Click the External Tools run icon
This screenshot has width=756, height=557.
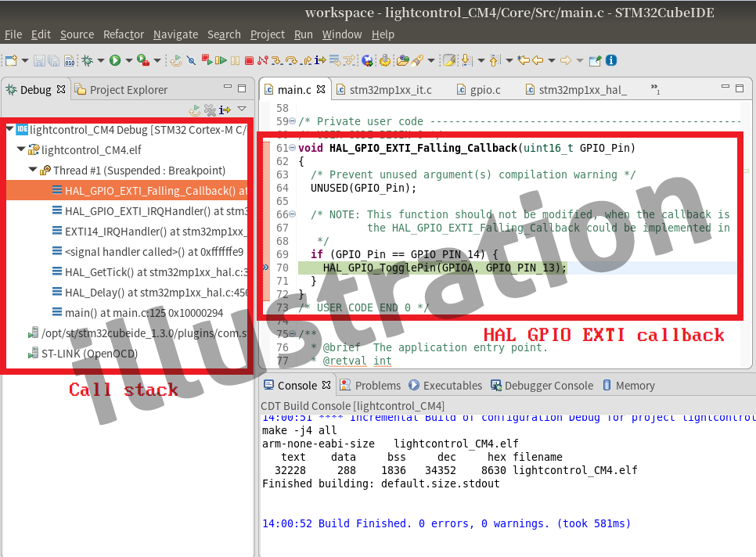(142, 60)
